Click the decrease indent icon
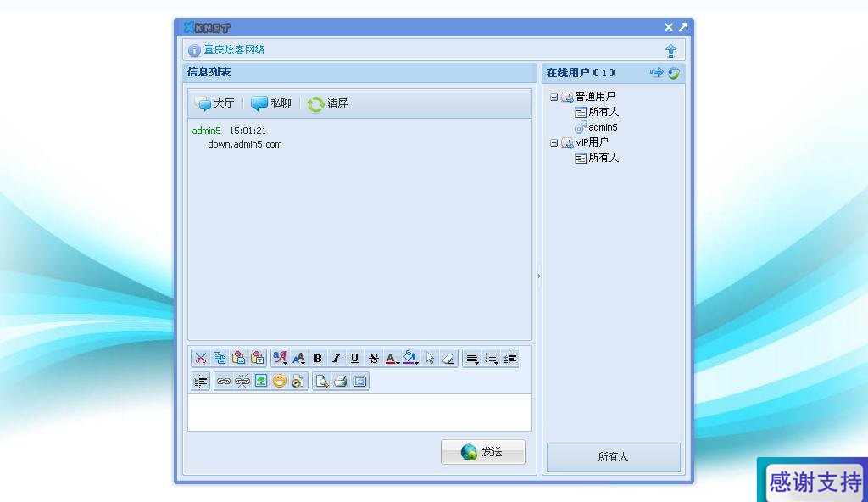Screen dimensions: 868x502 coord(509,358)
